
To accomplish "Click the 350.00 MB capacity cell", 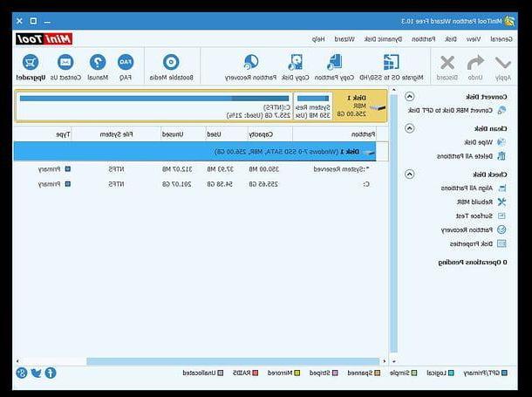I will [x=263, y=169].
